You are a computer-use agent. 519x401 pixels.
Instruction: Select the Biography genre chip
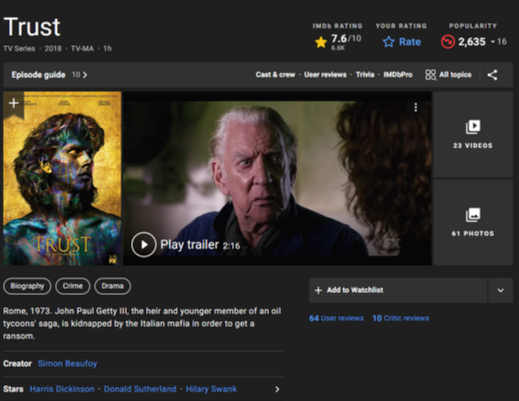[27, 286]
